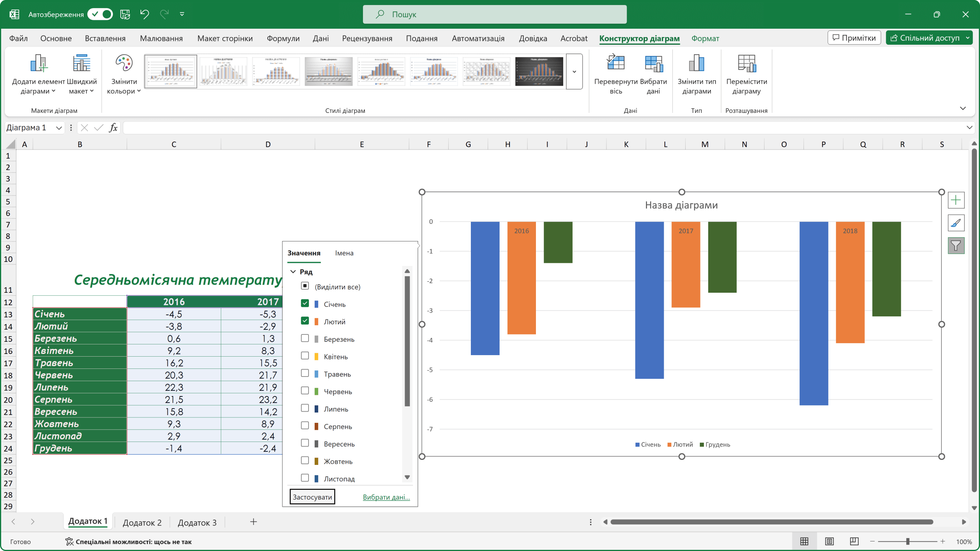Toggle the Автозбереження switch
This screenshot has height=551, width=980.
100,15
